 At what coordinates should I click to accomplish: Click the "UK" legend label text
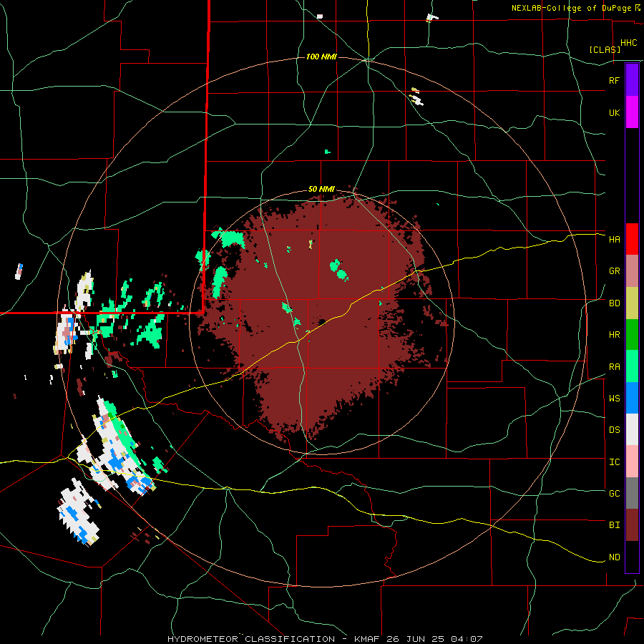(x=614, y=112)
